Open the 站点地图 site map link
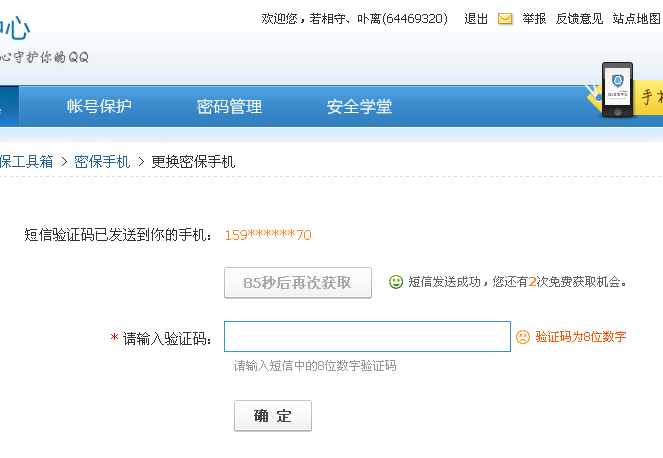 pyautogui.click(x=636, y=19)
